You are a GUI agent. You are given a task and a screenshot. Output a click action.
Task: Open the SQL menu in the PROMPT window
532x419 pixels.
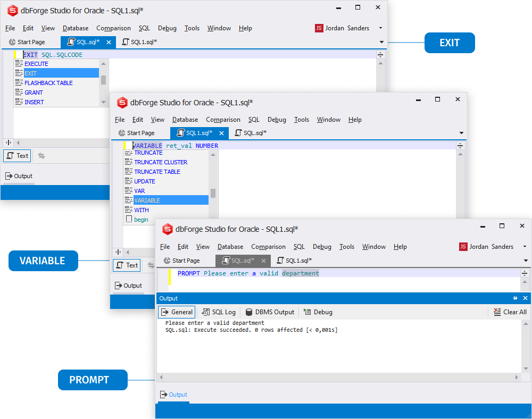point(299,247)
